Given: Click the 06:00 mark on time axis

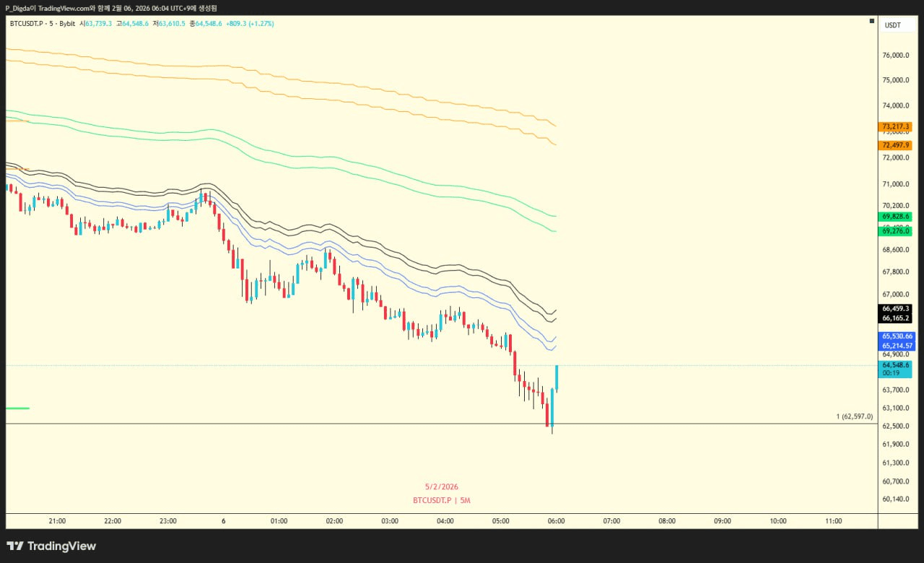Looking at the screenshot, I should coord(556,521).
